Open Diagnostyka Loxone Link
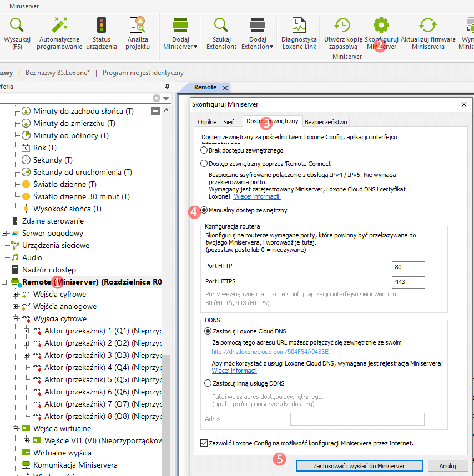The height and width of the screenshot is (476, 474). tap(299, 26)
